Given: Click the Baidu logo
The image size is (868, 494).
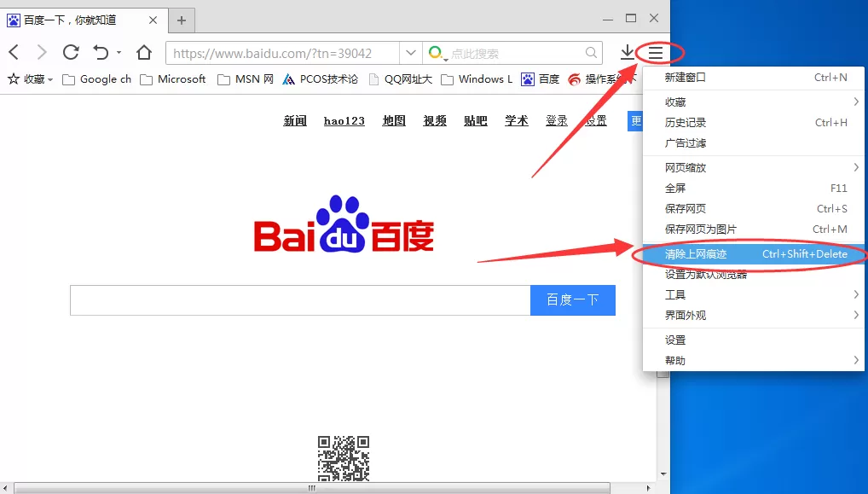Looking at the screenshot, I should tap(344, 224).
